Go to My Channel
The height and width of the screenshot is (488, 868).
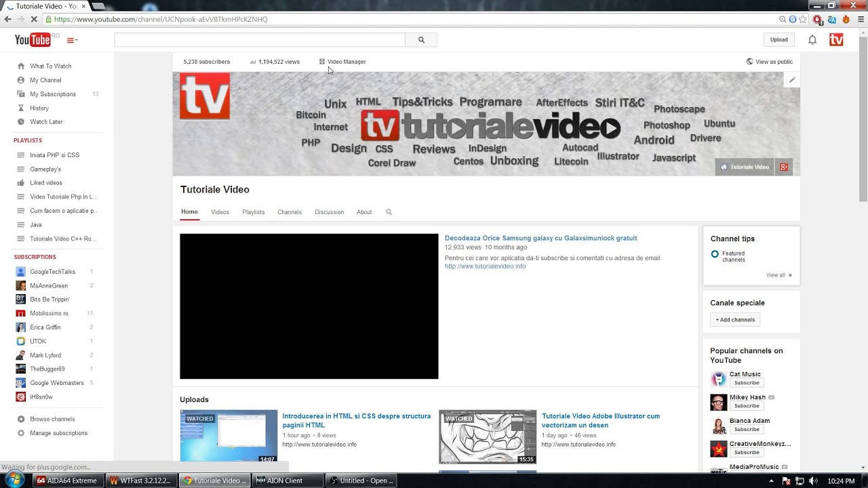[45, 80]
